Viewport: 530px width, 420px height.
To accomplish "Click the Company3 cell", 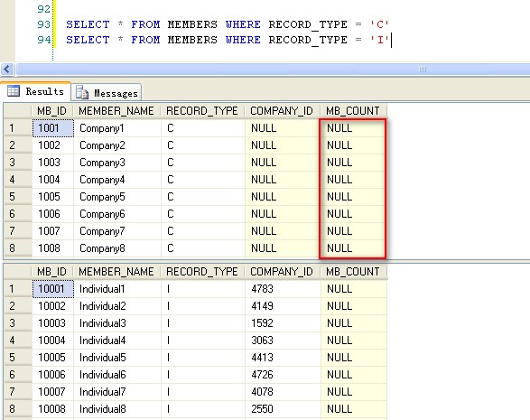I will pos(117,163).
